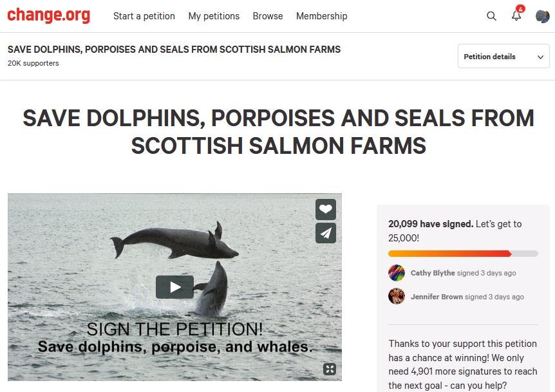Play the dolphin petition video

[x=174, y=287]
